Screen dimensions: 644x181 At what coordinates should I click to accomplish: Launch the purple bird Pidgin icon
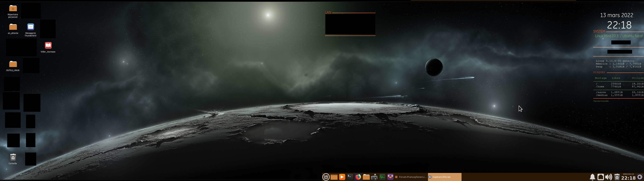coord(390,177)
